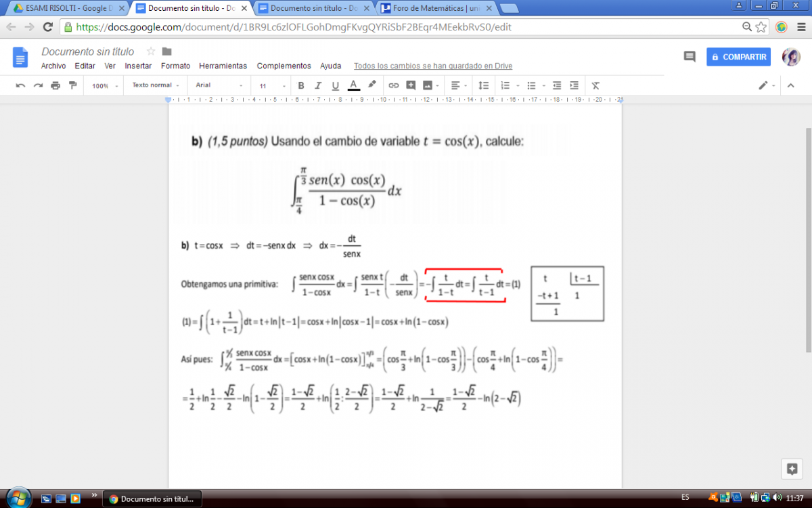This screenshot has width=812, height=508.
Task: Open the comments thread icon near Compartir
Action: point(690,57)
